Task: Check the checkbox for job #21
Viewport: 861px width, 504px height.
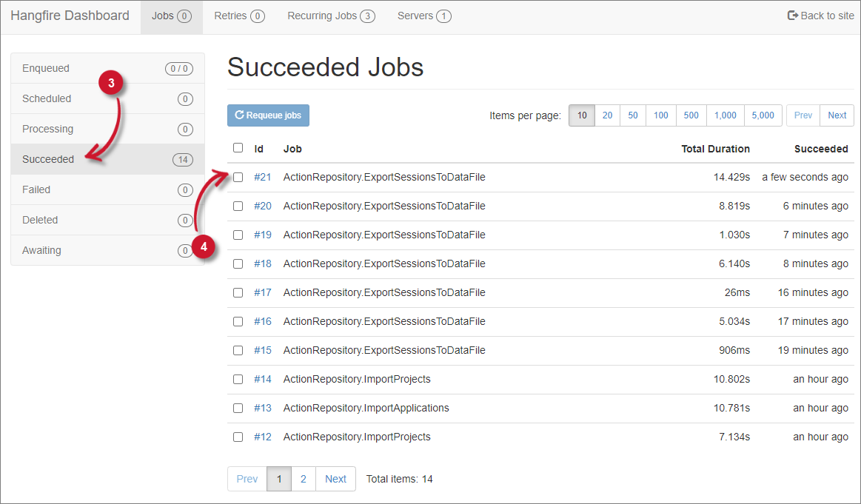Action: [238, 177]
